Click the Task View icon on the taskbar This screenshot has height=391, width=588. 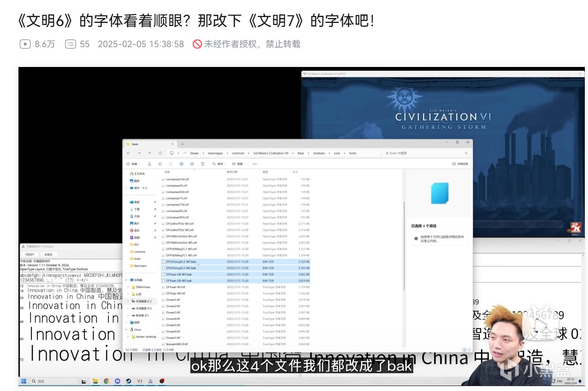pyautogui.click(x=84, y=381)
